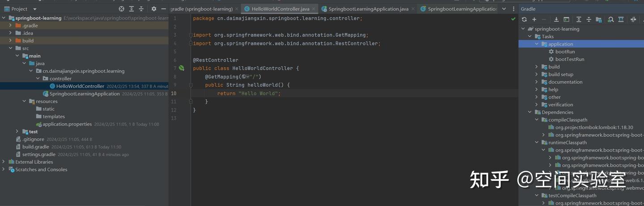
Task: Click the Gradle build scripts folder icon
Action: (x=598, y=20)
